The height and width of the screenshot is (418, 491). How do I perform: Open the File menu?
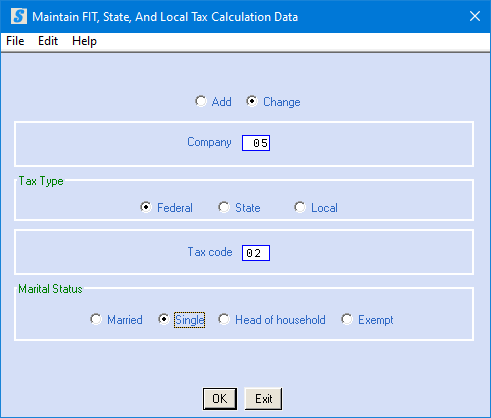(x=15, y=41)
